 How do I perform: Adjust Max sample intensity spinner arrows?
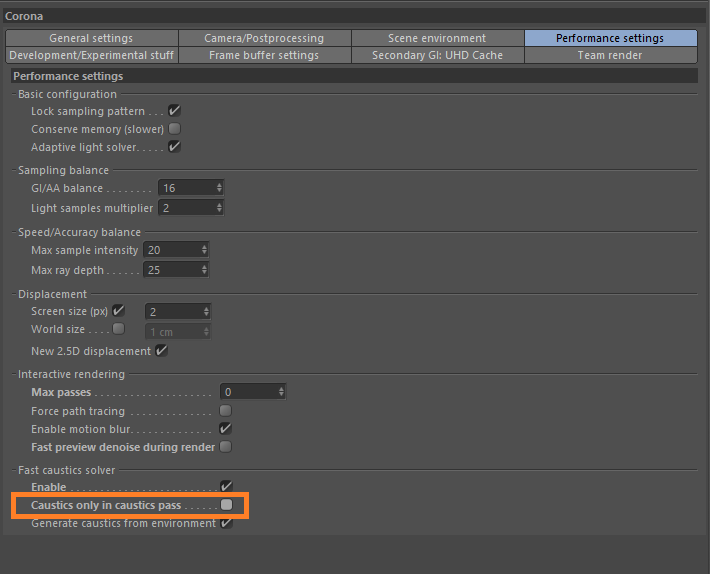click(x=204, y=250)
